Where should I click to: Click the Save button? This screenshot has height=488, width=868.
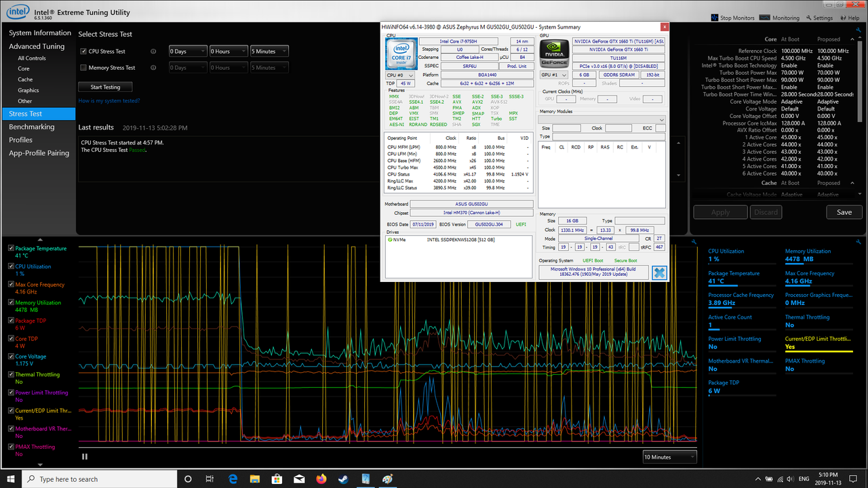844,212
